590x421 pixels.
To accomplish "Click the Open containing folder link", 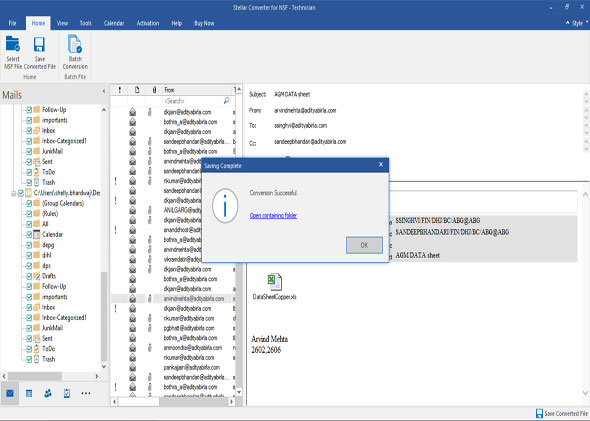I will [x=273, y=216].
